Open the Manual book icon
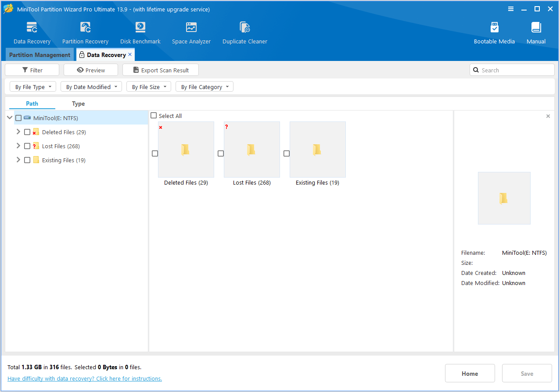Screen dimensions: 560x392 pos(536,28)
